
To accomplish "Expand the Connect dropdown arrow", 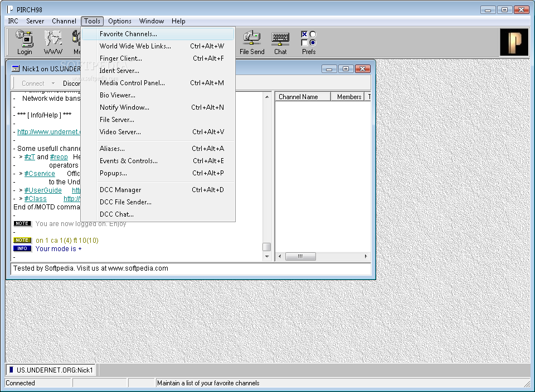I will coord(53,84).
